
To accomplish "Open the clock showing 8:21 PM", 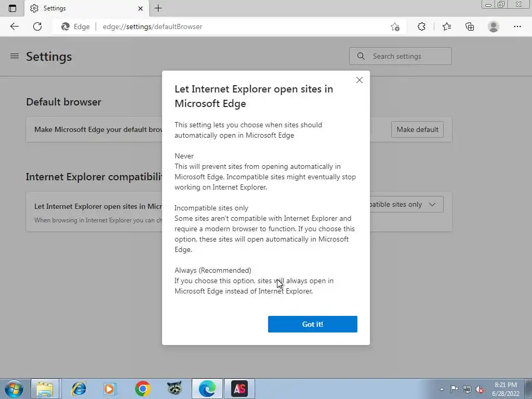I will click(x=506, y=389).
